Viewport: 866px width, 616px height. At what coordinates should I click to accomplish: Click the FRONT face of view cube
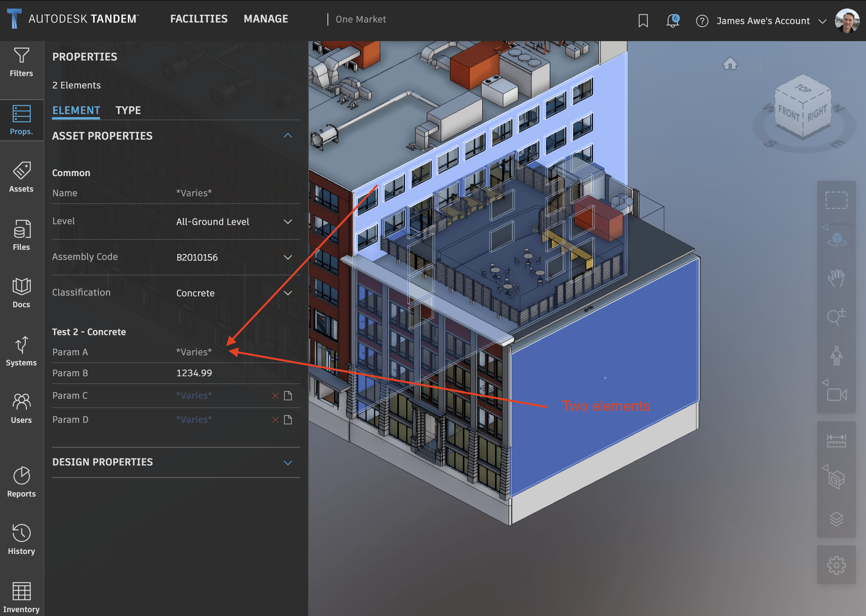click(x=789, y=114)
